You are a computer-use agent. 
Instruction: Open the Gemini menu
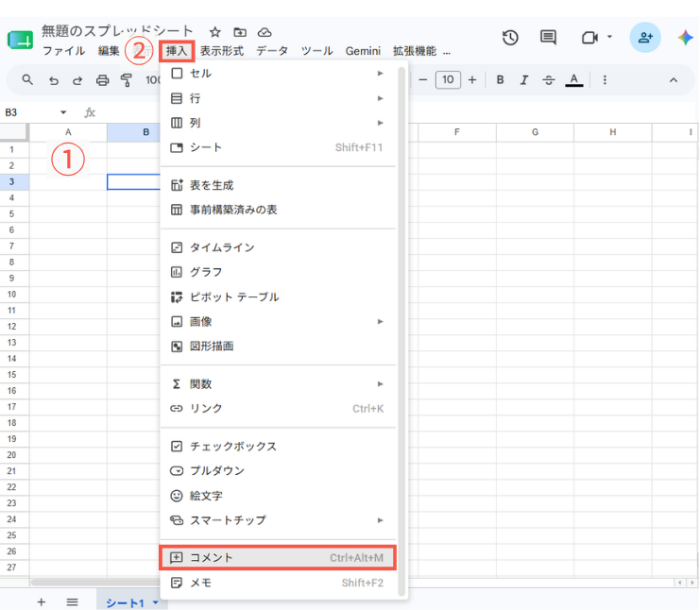[x=363, y=51]
